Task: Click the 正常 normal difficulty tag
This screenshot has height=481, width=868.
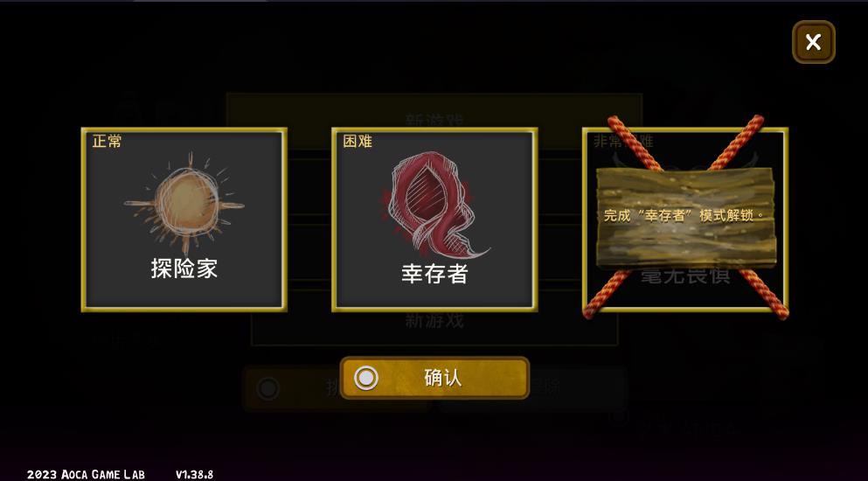Action: point(107,142)
